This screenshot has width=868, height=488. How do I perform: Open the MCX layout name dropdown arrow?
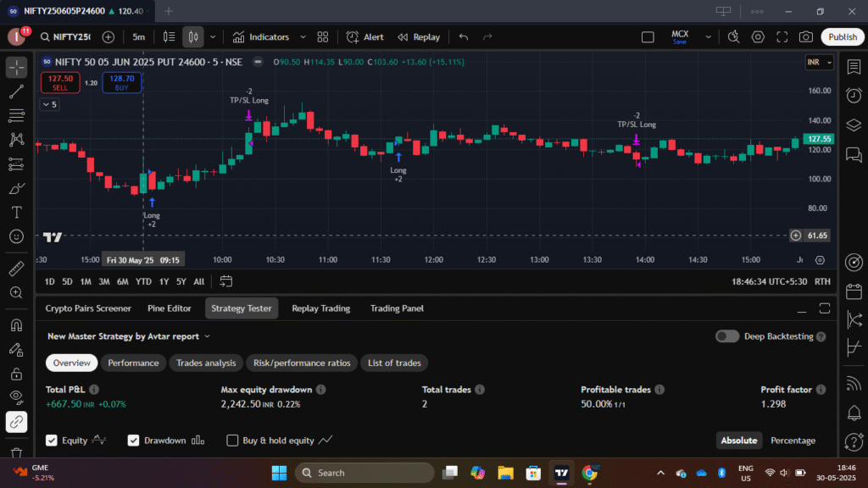708,37
